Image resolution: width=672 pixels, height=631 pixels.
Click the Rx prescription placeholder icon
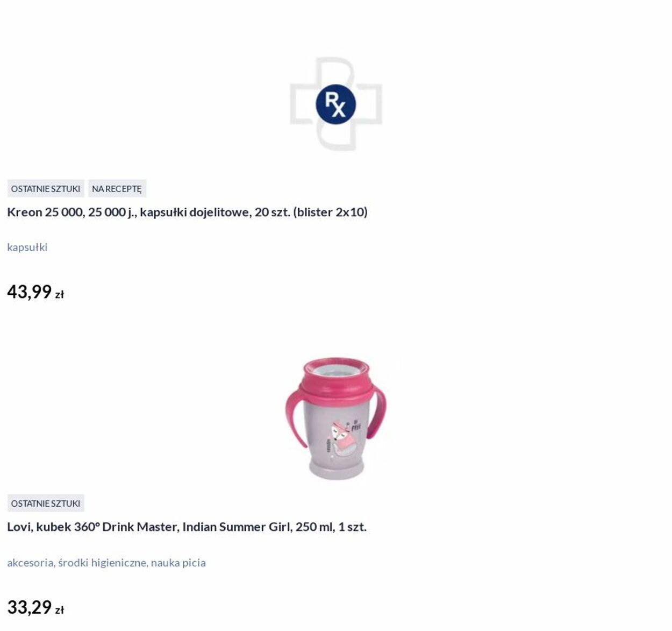[335, 104]
